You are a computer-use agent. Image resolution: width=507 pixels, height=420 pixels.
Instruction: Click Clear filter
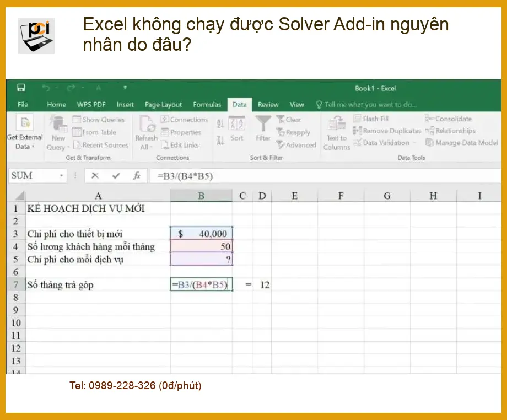pos(289,120)
